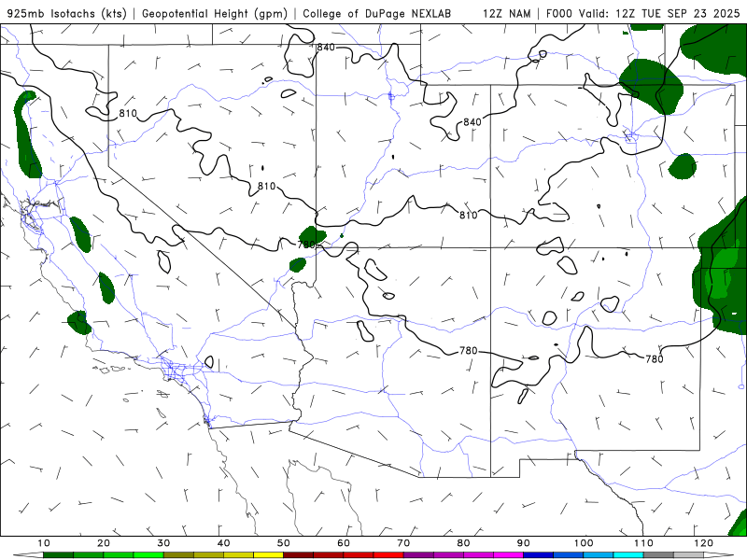Viewport: 747px width, 560px height.
Task: Select the dark navy 90-95 kt swatch
Action: click(x=539, y=555)
